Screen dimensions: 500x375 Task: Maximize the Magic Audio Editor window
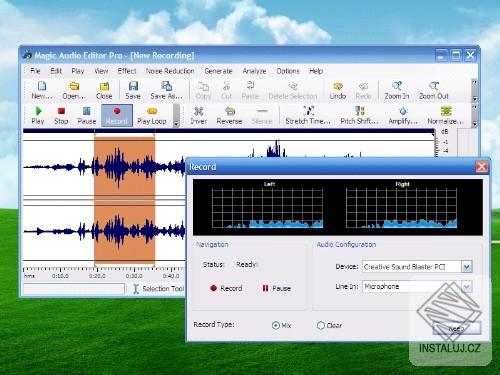click(x=456, y=55)
